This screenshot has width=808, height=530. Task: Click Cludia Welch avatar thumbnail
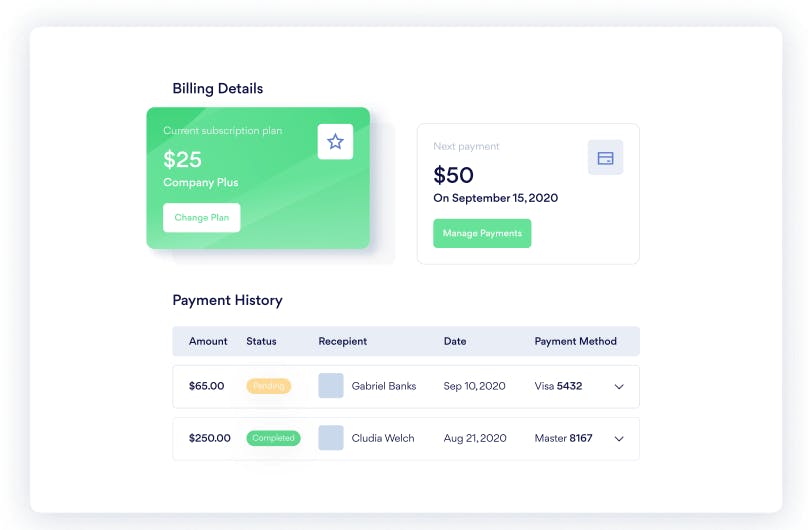coord(331,438)
